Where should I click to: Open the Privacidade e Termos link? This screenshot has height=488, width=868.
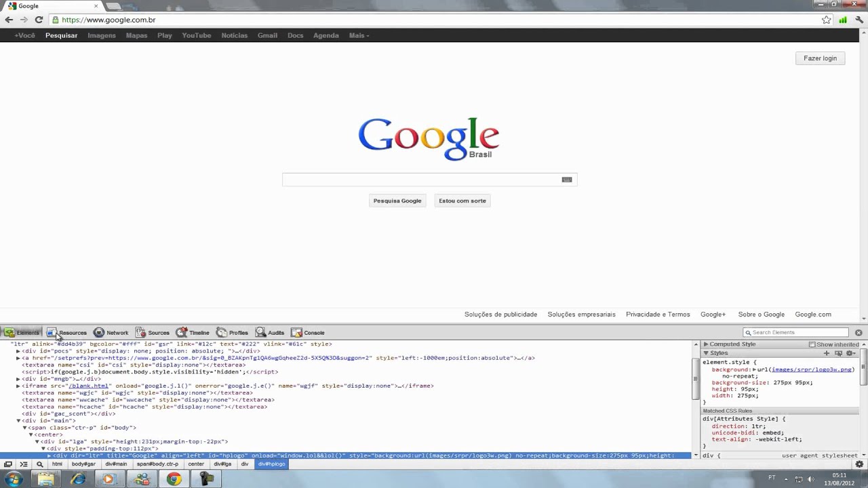658,314
